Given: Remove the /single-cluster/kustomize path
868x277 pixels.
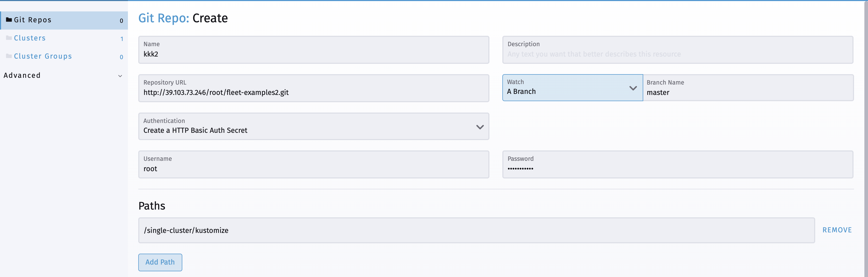Looking at the screenshot, I should tap(837, 230).
